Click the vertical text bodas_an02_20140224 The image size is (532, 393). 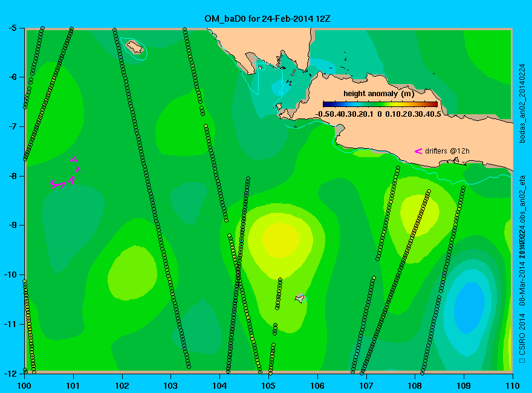coord(522,103)
